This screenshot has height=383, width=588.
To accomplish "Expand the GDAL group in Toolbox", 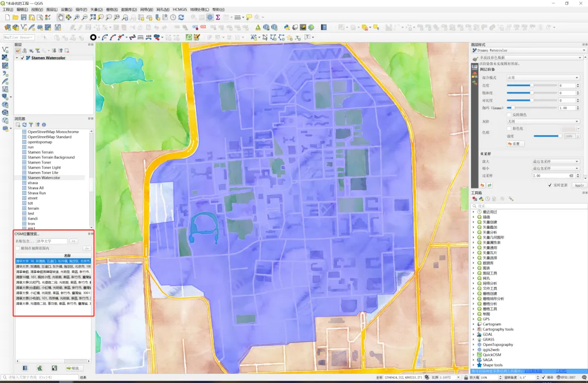I will pos(473,334).
